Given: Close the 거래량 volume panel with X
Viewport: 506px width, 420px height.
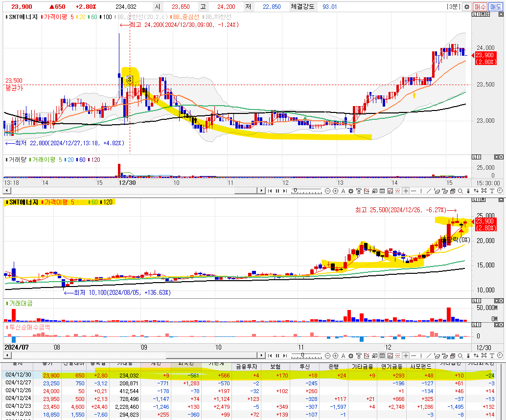Looking at the screenshot, I should [501, 157].
